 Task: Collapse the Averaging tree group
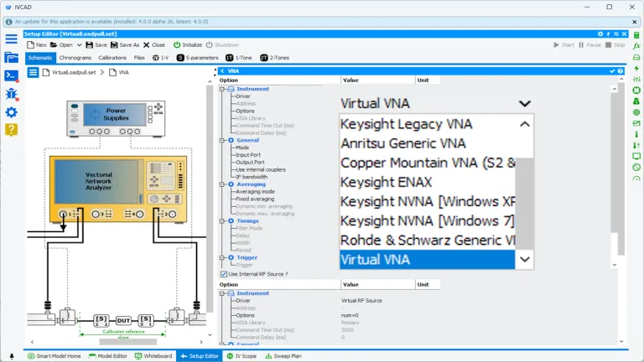(222, 184)
